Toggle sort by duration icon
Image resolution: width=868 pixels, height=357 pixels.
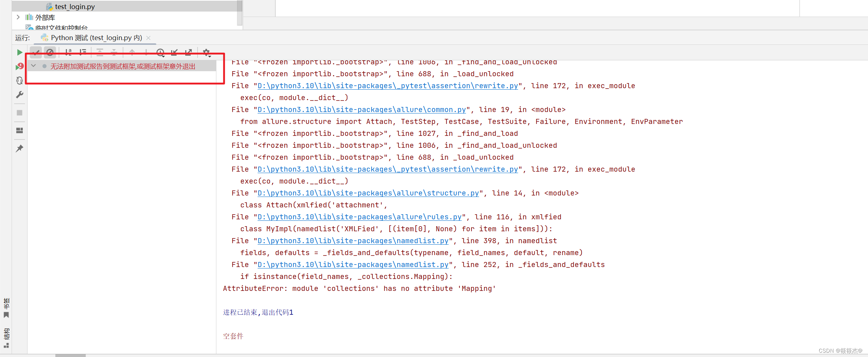click(x=83, y=53)
